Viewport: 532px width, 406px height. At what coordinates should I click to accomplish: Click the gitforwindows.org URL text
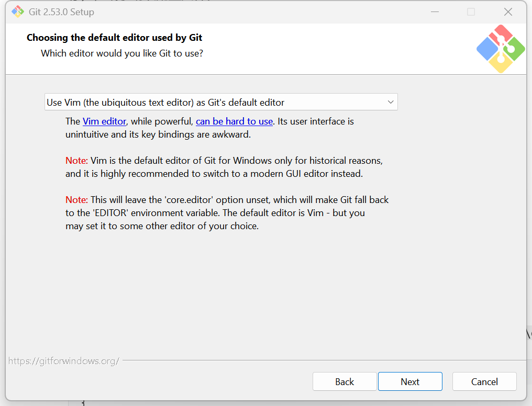(64, 361)
